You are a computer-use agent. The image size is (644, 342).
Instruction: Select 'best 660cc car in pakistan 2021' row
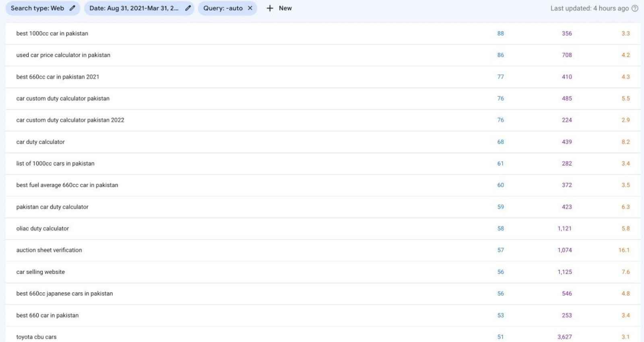pyautogui.click(x=58, y=77)
